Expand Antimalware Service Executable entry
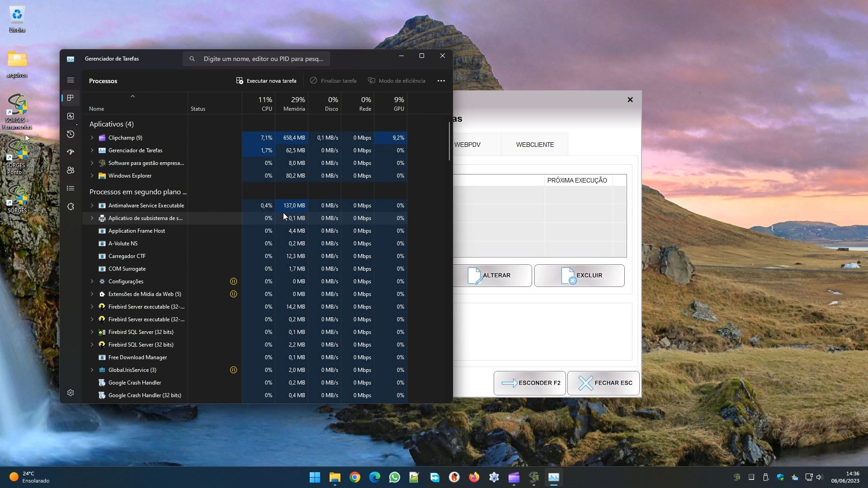The image size is (868, 488). pyautogui.click(x=92, y=206)
